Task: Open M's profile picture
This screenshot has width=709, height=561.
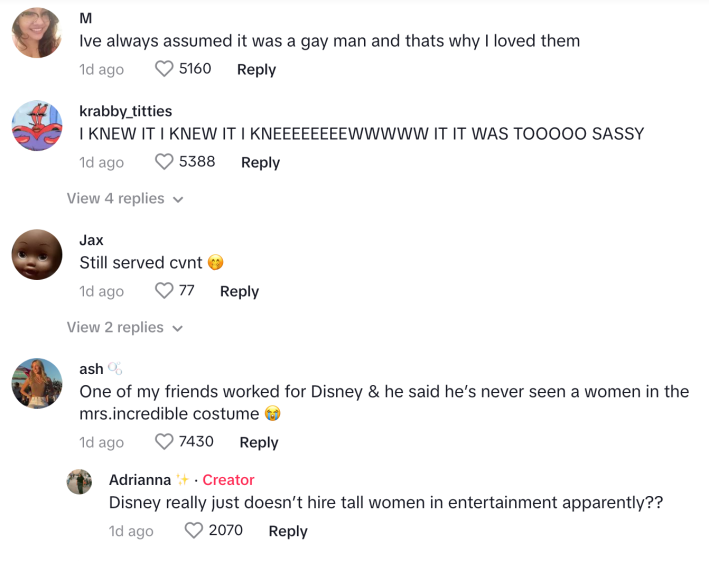Action: click(x=37, y=33)
